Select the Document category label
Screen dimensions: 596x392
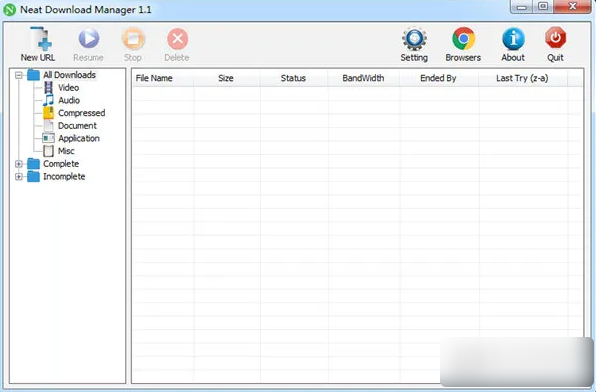(x=77, y=125)
